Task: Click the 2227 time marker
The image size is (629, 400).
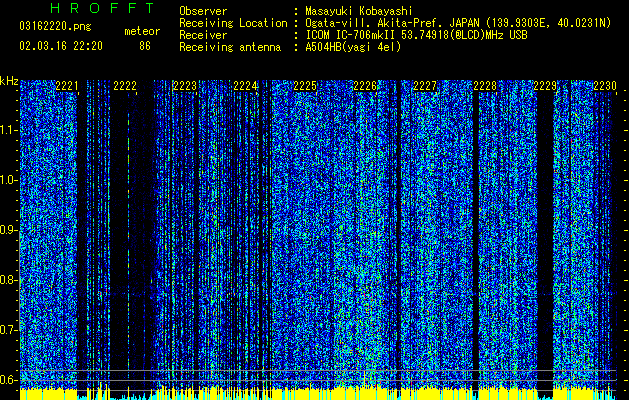Action: (x=425, y=86)
